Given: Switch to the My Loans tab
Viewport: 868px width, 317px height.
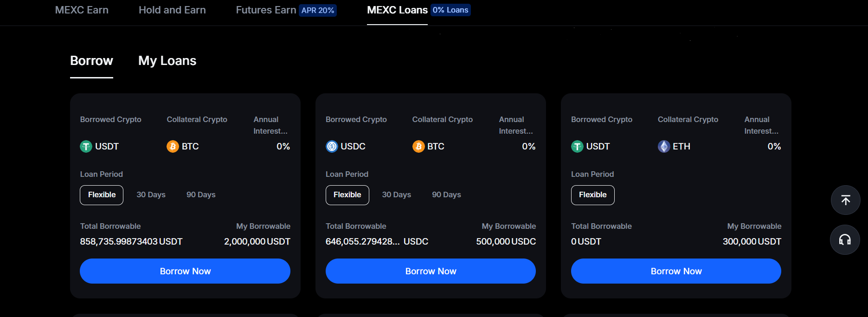Looking at the screenshot, I should click(x=167, y=61).
